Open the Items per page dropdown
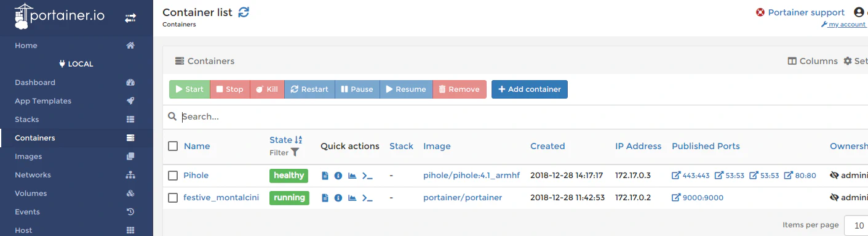 (856, 226)
